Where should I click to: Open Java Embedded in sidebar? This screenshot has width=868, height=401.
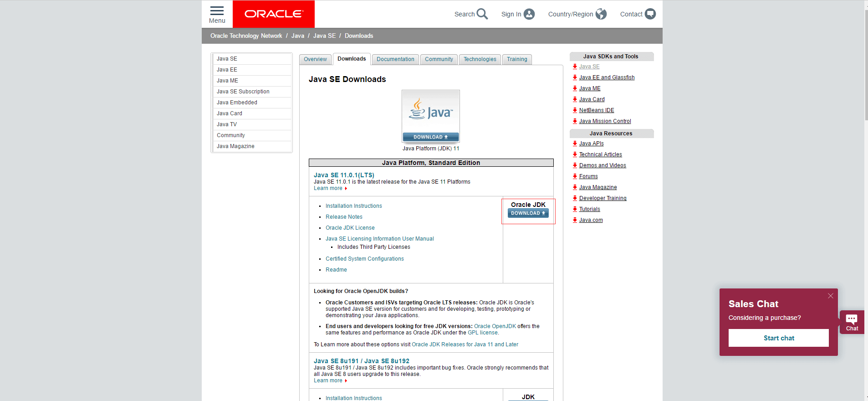(252, 103)
